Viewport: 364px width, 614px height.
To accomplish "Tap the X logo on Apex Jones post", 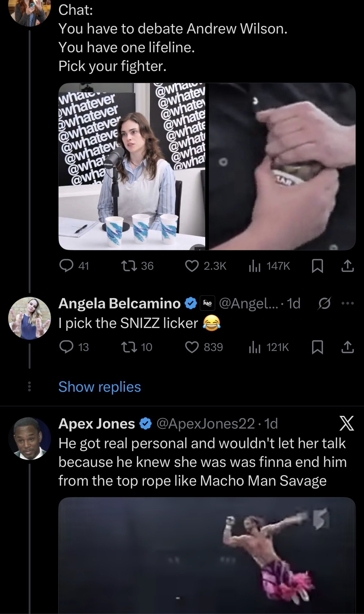I will tap(346, 423).
